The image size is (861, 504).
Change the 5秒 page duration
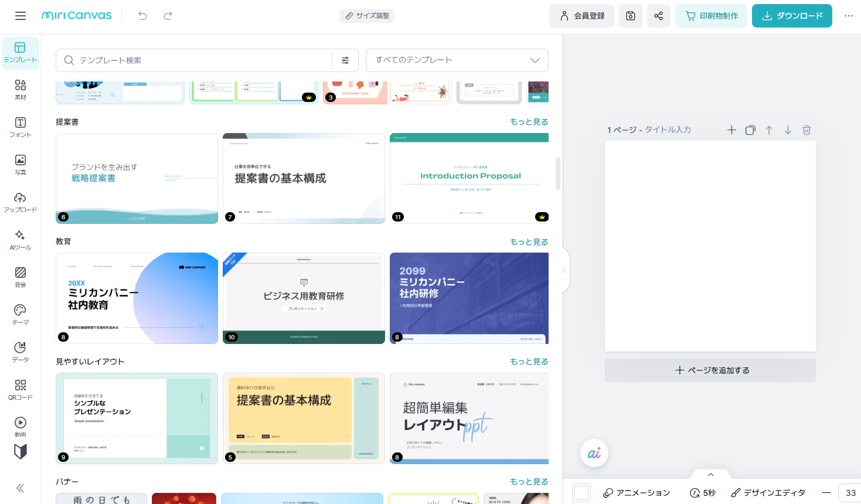pos(703,493)
